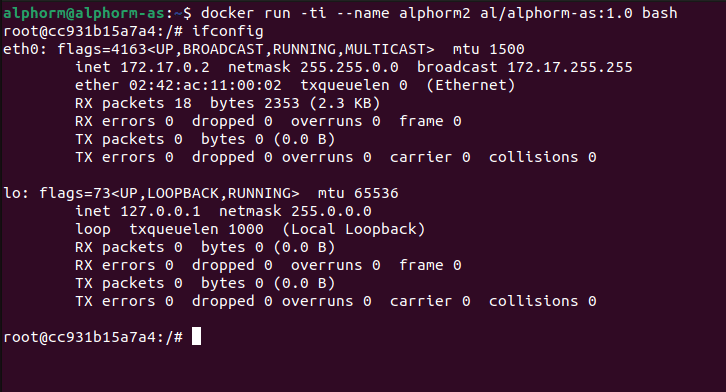Click the terminal cursor block at the prompt
The height and width of the screenshot is (392, 726).
tap(196, 336)
